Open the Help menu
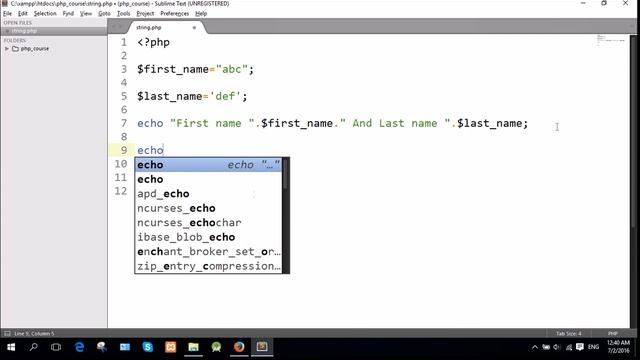Image resolution: width=640 pixels, height=360 pixels. [x=201, y=13]
